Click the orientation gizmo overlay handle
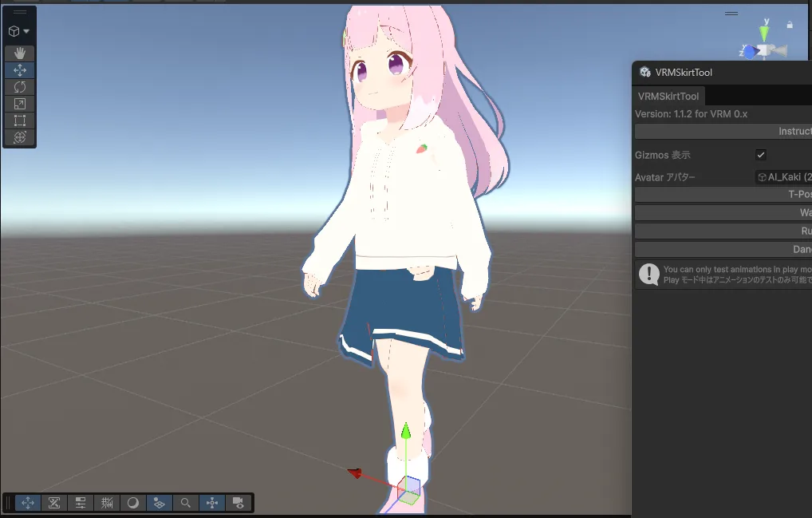 pos(731,14)
